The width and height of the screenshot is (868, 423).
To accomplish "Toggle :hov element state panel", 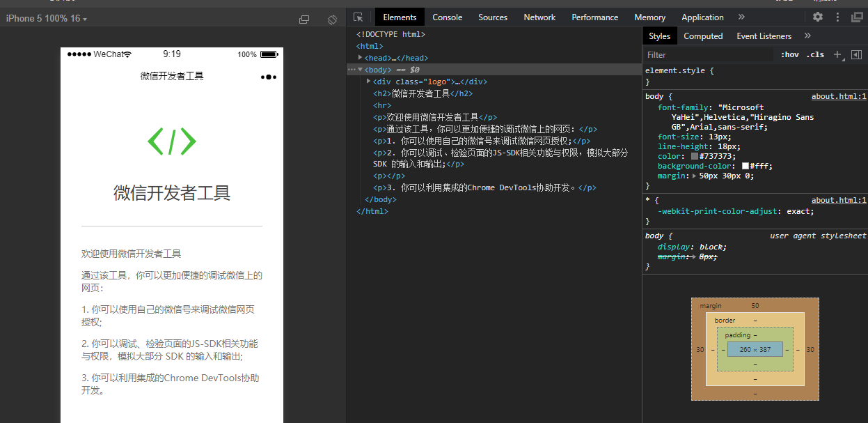I will point(789,54).
